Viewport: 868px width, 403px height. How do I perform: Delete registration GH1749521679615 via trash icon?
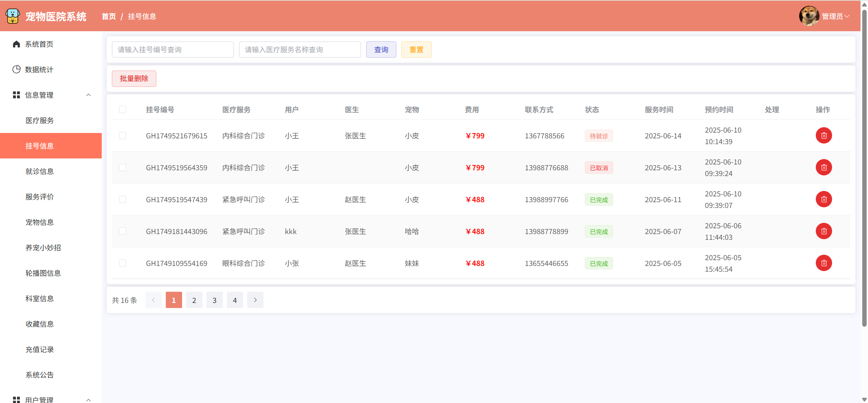click(824, 136)
